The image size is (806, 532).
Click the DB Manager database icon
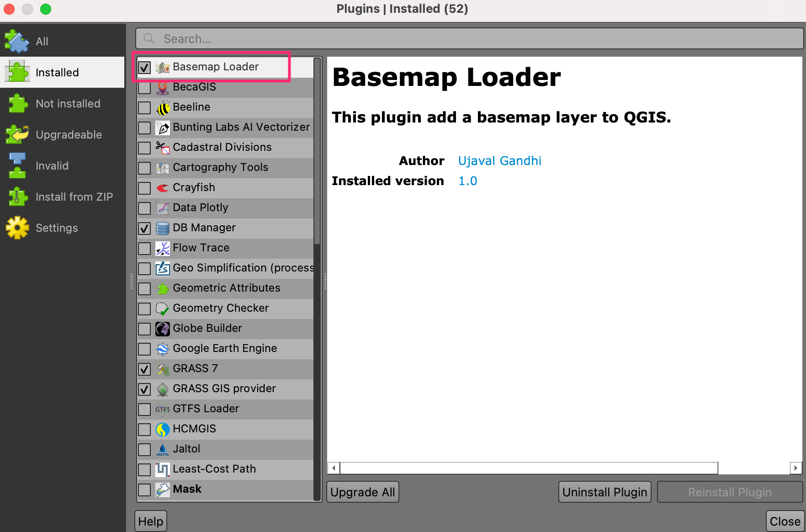click(163, 228)
